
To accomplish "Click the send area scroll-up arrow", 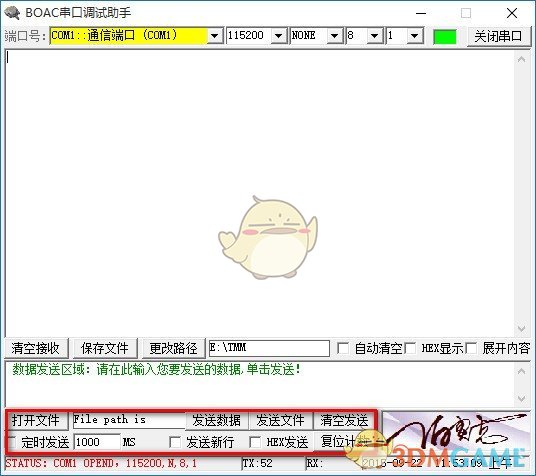I will click(521, 371).
